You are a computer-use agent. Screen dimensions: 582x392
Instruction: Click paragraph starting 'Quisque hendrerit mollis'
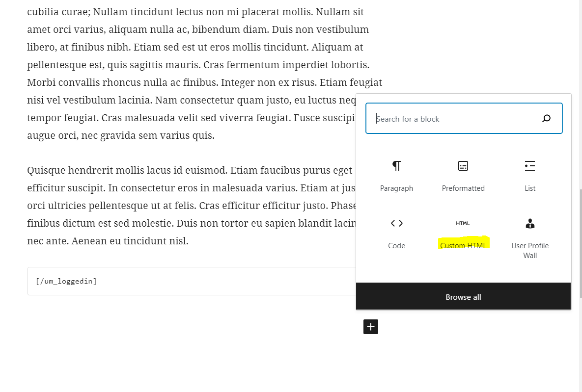[x=191, y=206]
